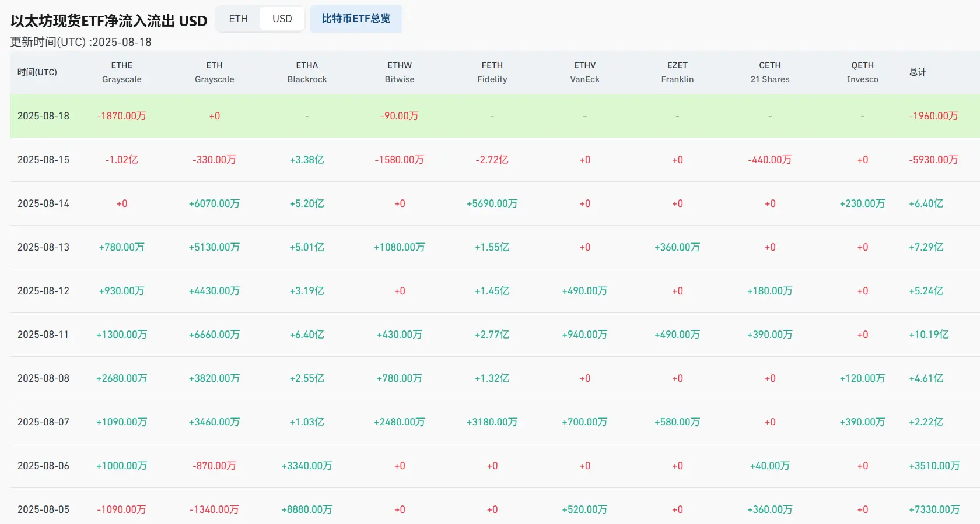The image size is (980, 524).
Task: Select the +4430.00万 ETH value
Action: [215, 291]
